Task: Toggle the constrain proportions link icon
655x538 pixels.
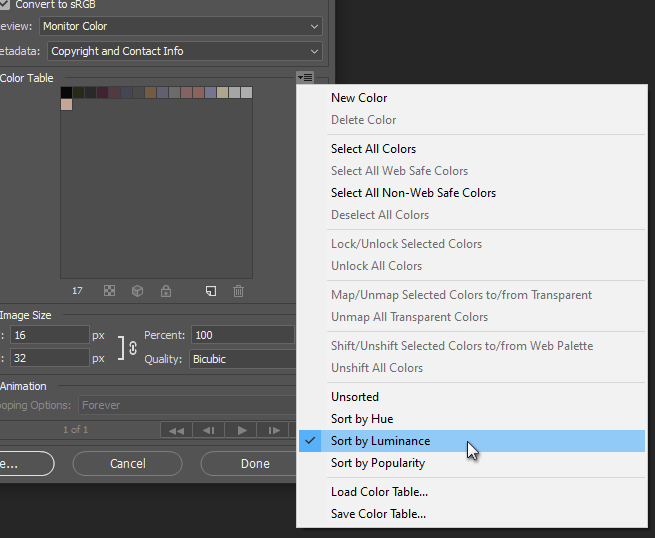Action: pyautogui.click(x=130, y=347)
